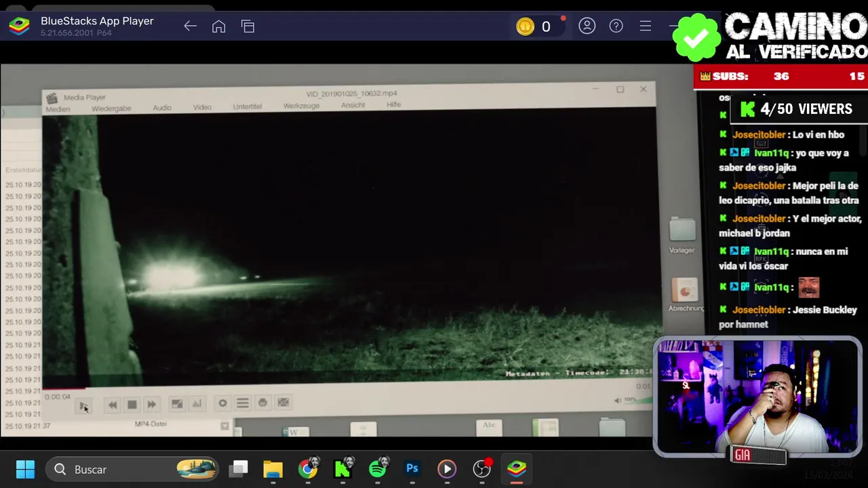The image size is (868, 488).
Task: Close the Media Player window
Action: click(643, 89)
